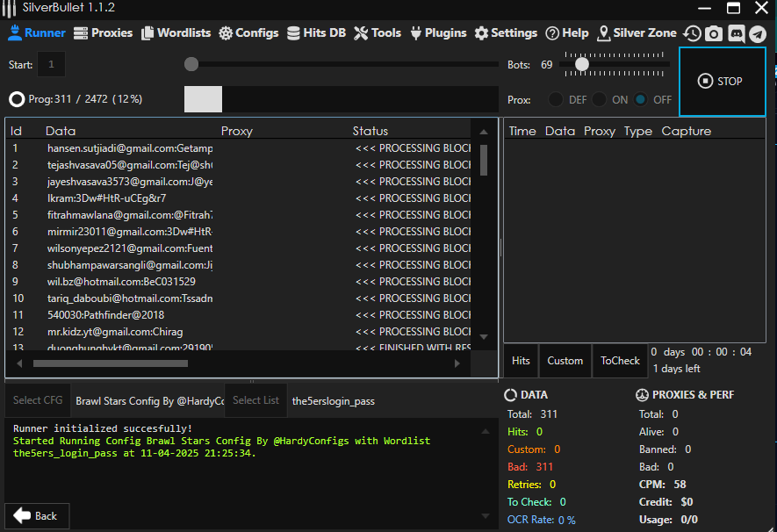
Task: Switch to the Custom results tab
Action: (x=565, y=361)
